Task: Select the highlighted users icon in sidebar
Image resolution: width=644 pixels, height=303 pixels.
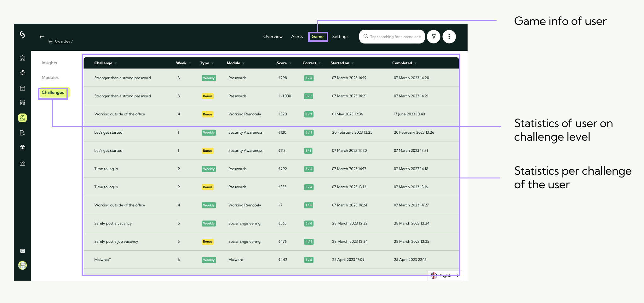Action: pos(22,118)
